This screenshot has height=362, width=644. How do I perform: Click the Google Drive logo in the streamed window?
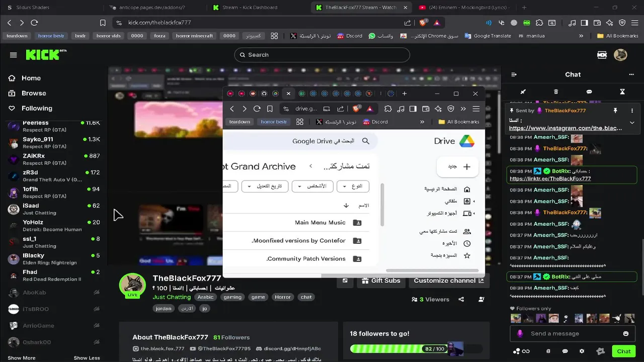point(466,141)
